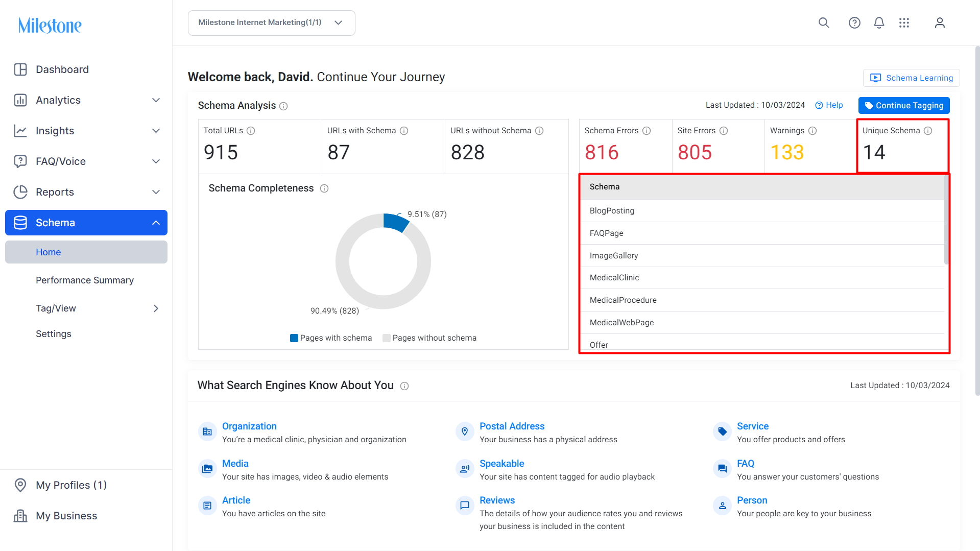Open the Speakable link
The height and width of the screenshot is (551, 980).
[501, 464]
